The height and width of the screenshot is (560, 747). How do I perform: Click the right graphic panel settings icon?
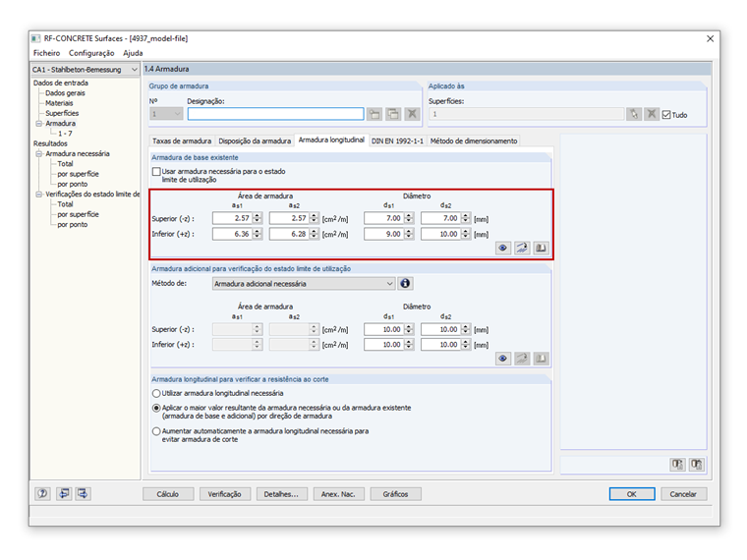click(697, 465)
